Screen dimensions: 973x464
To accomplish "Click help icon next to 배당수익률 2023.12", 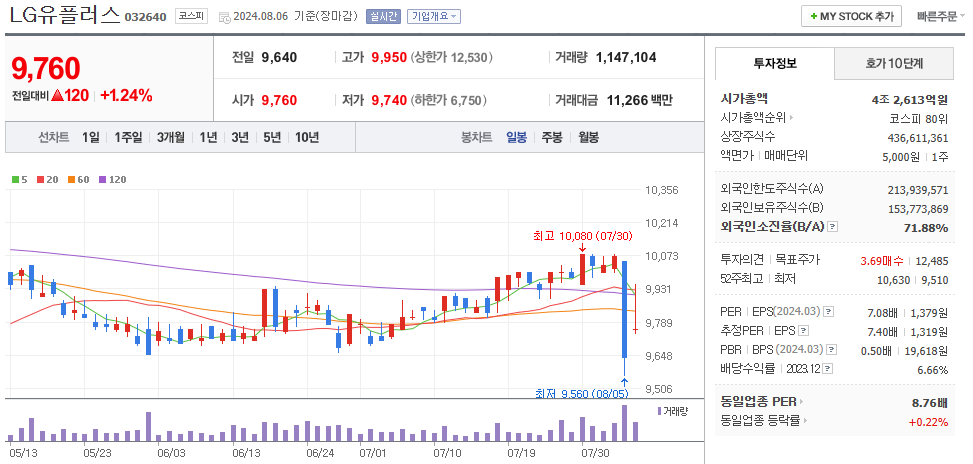I will [x=827, y=369].
